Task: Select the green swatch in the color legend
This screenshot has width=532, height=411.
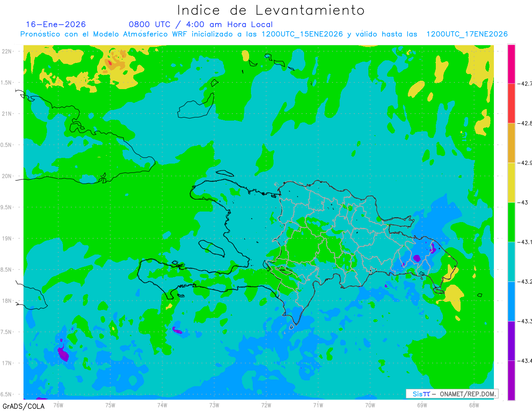Action: [511, 222]
